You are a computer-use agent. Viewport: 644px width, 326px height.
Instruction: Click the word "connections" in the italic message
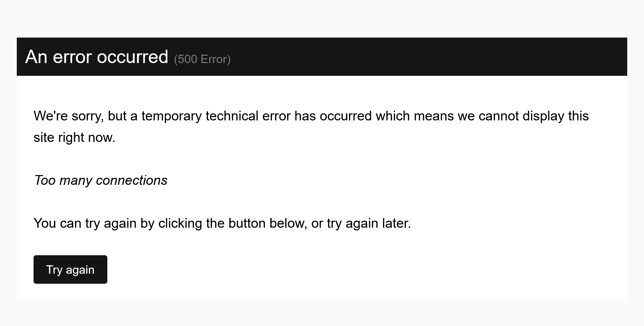(131, 180)
